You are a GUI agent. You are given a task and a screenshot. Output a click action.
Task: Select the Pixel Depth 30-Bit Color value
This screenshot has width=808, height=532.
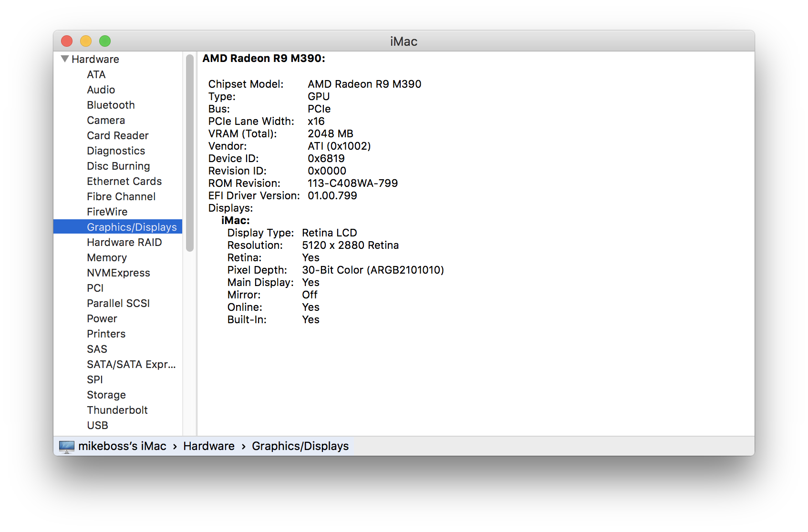click(x=373, y=270)
